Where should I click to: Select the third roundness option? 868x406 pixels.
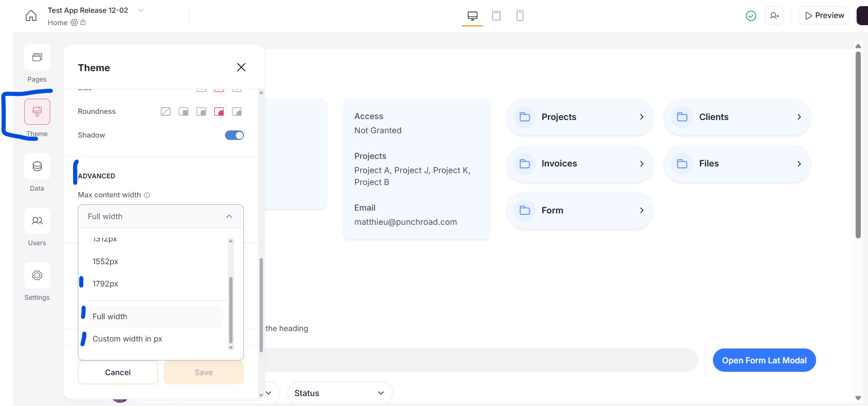201,111
